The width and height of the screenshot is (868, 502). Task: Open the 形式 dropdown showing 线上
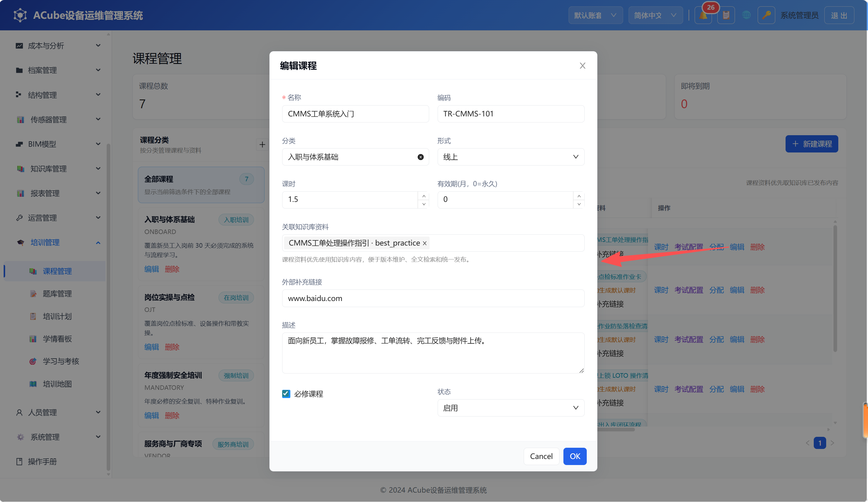pos(510,157)
